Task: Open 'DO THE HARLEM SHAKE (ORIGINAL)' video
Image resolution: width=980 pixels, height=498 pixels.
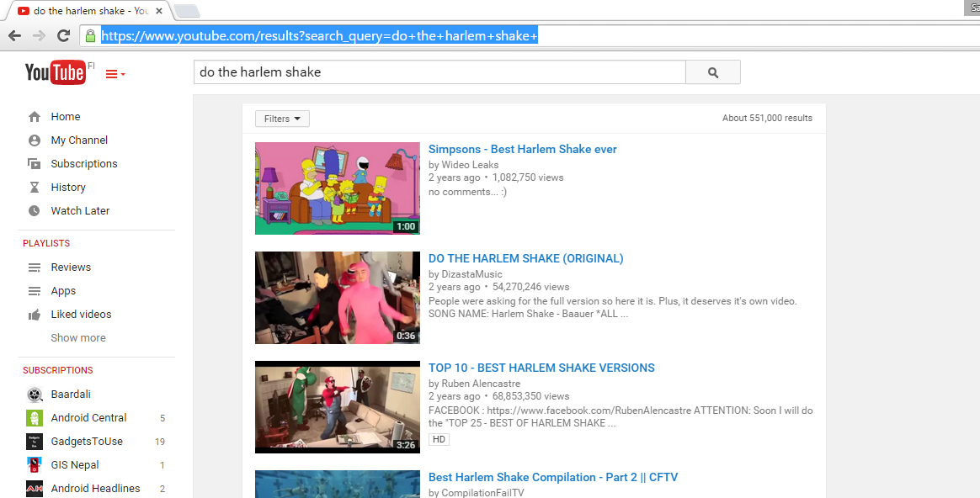Action: tap(525, 258)
